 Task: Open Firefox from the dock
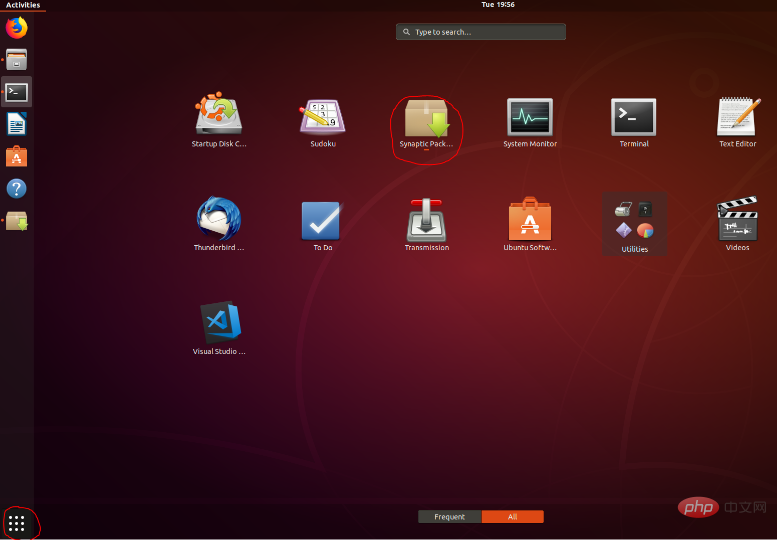click(x=16, y=28)
